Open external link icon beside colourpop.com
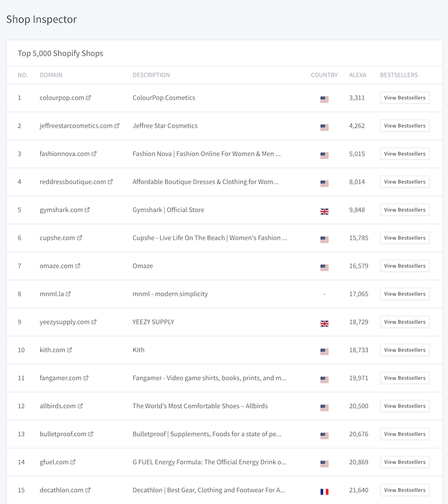This screenshot has width=448, height=504. (x=88, y=97)
